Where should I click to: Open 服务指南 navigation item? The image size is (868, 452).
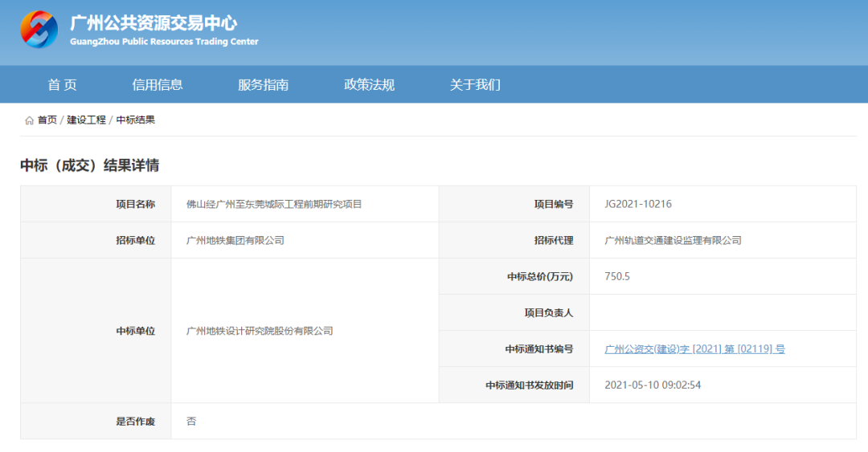coord(263,84)
